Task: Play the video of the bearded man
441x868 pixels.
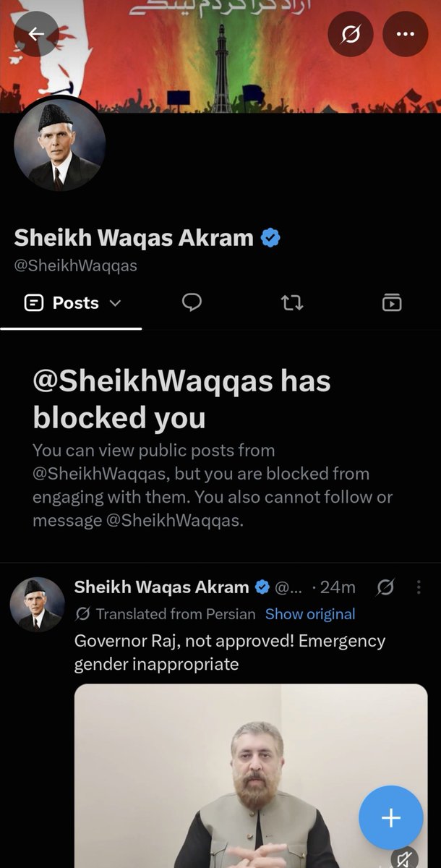Action: point(251,775)
